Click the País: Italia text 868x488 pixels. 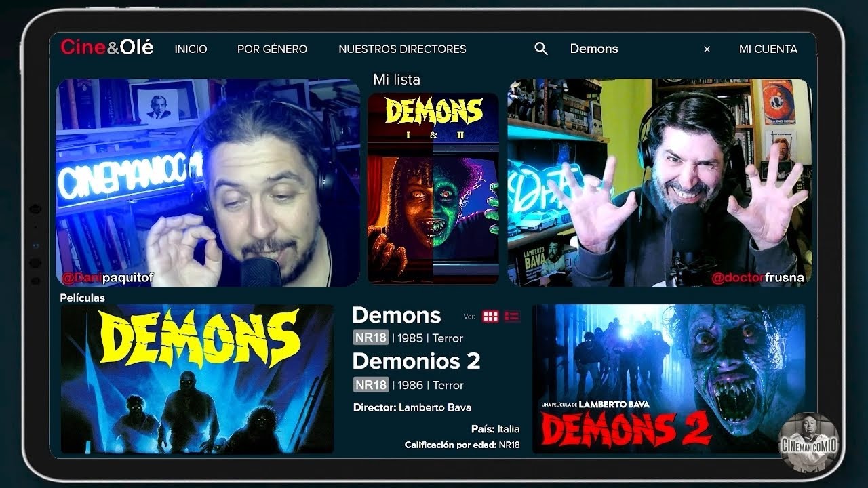(x=496, y=429)
